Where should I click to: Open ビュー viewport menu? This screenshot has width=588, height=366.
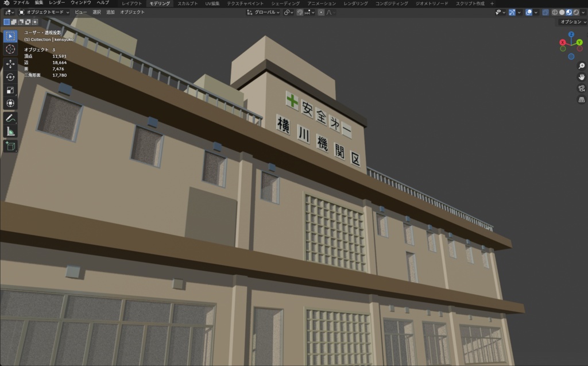tap(80, 13)
